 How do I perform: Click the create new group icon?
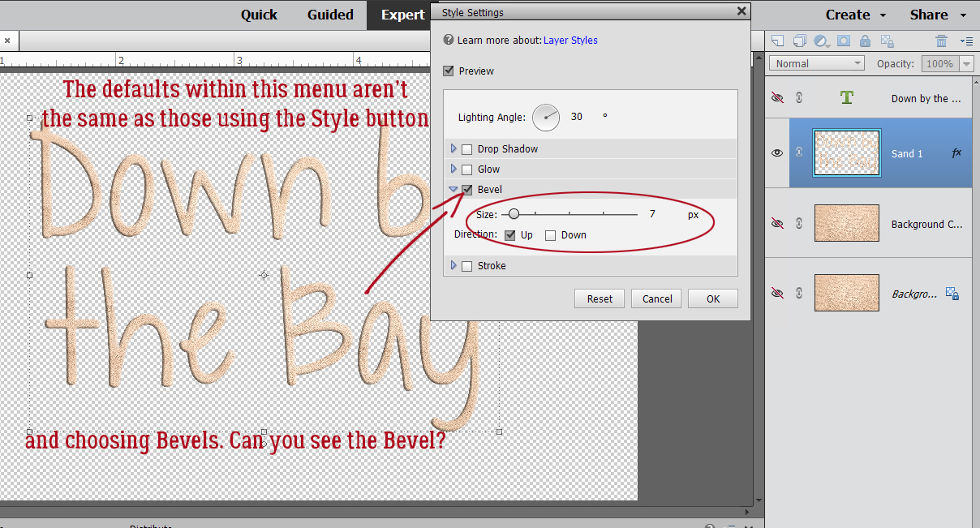coord(799,41)
